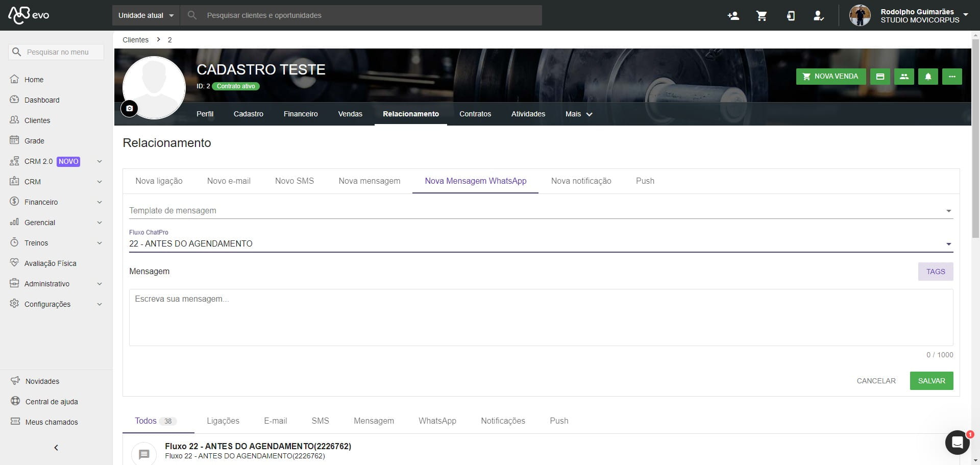Focus the Pesquisar no menu field

[56, 52]
